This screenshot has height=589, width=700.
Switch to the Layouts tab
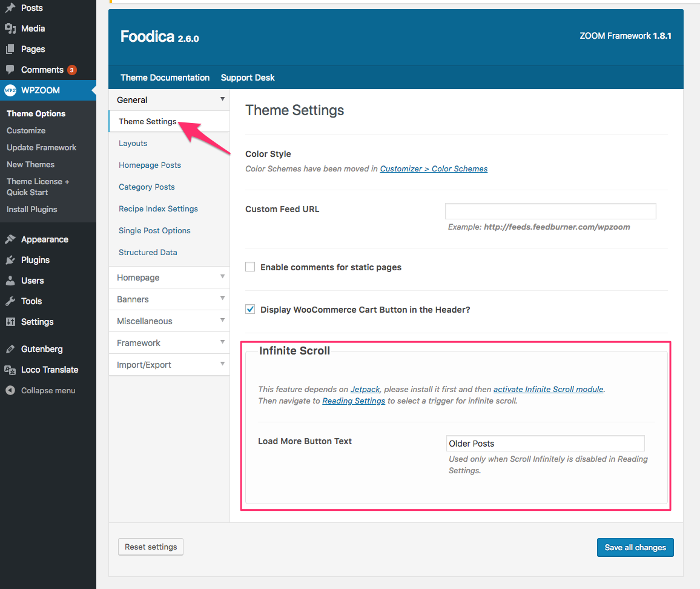(133, 143)
